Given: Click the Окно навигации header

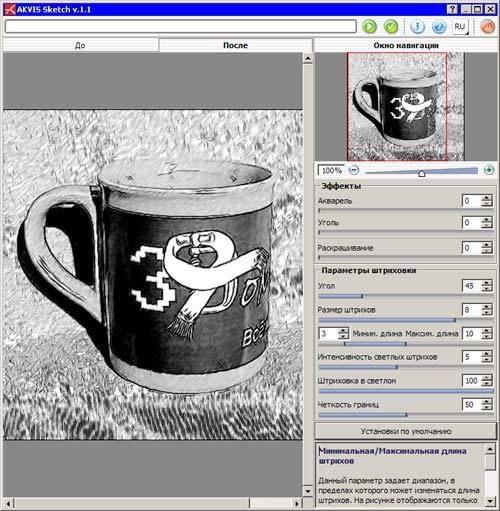Looking at the screenshot, I should (x=406, y=45).
